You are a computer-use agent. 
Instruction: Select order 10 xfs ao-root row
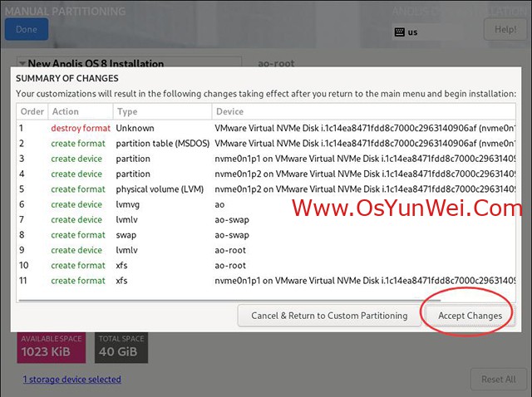266,266
